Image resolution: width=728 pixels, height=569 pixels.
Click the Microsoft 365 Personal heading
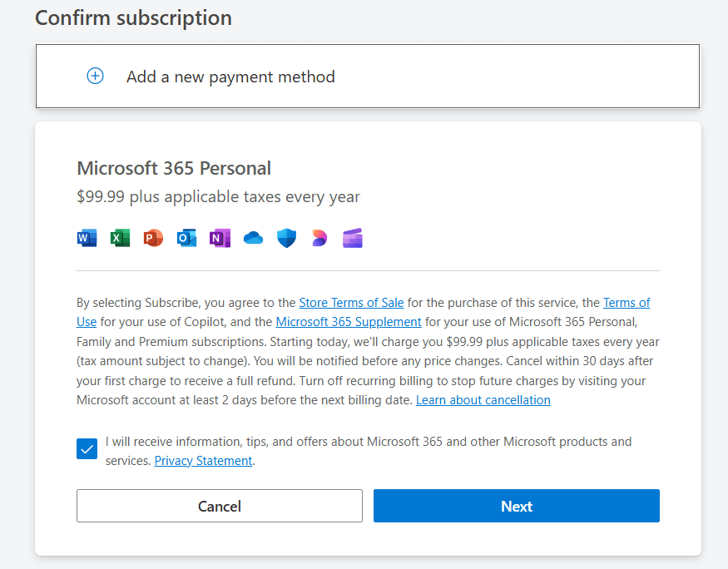click(174, 168)
